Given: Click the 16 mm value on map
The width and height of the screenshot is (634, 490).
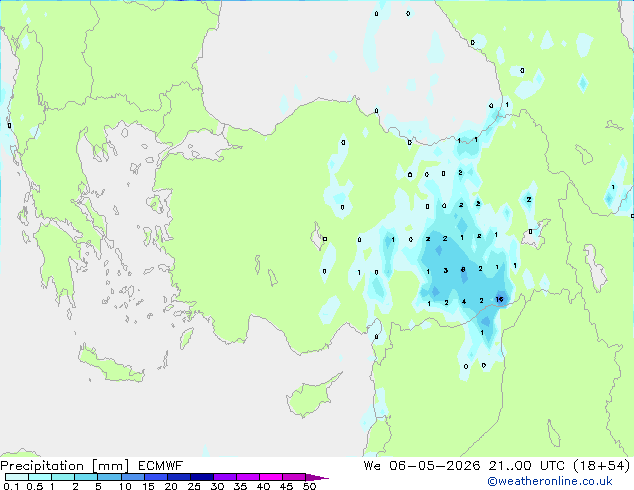Looking at the screenshot, I should point(499,299).
